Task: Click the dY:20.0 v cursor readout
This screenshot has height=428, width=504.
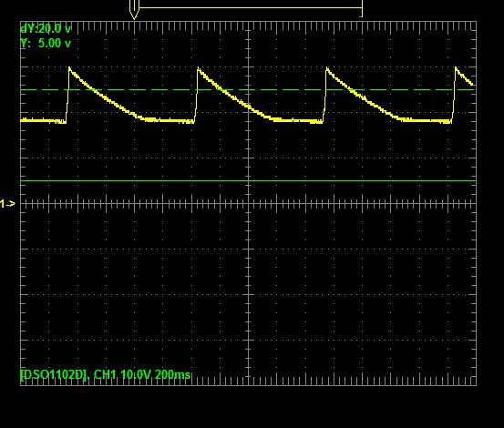Action: click(46, 29)
